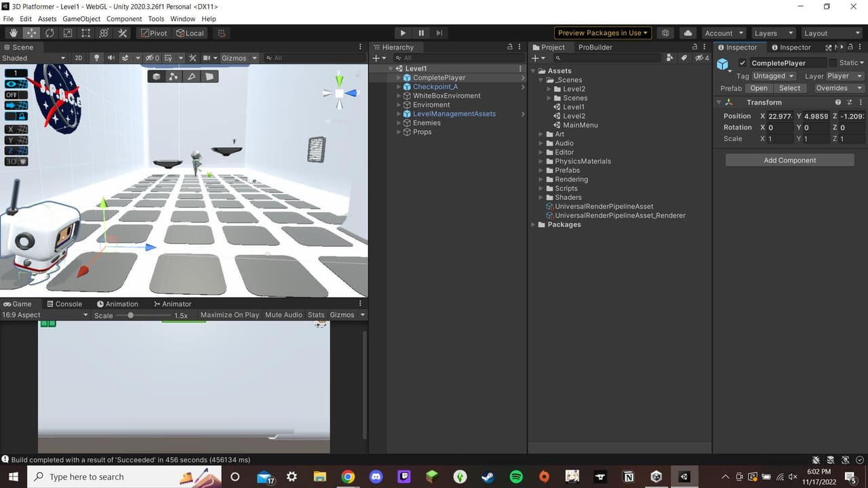Open the Layout dropdown
The width and height of the screenshot is (868, 488).
point(832,33)
